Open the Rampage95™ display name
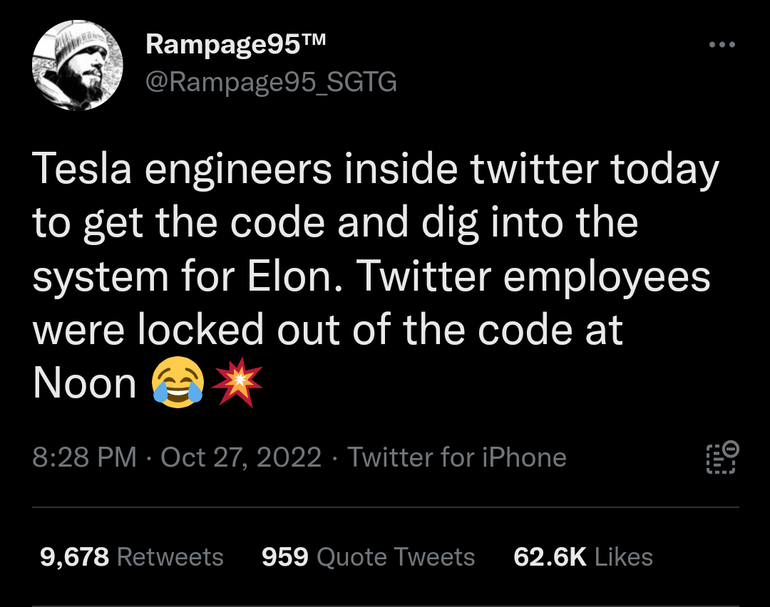Image resolution: width=770 pixels, height=607 pixels. coord(235,44)
